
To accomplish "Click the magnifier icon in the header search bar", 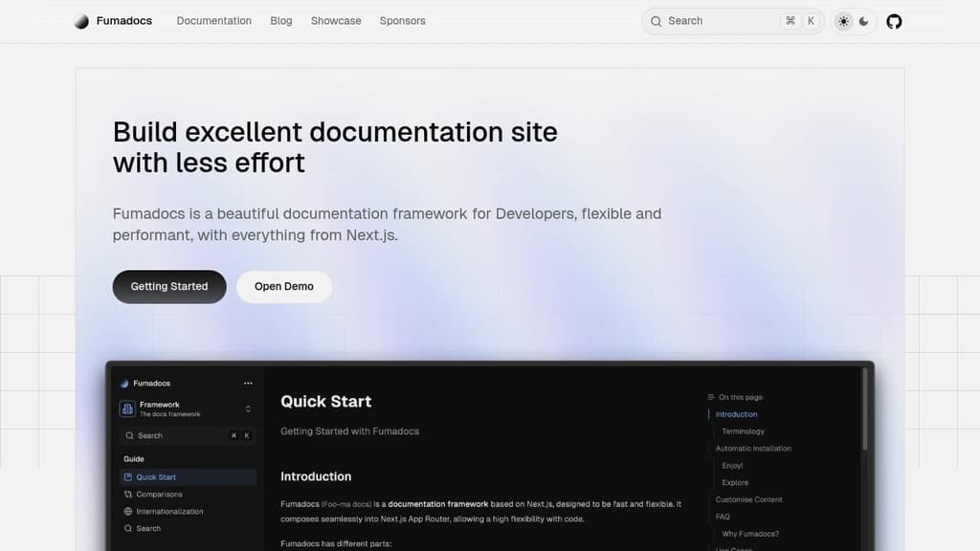I will [657, 20].
